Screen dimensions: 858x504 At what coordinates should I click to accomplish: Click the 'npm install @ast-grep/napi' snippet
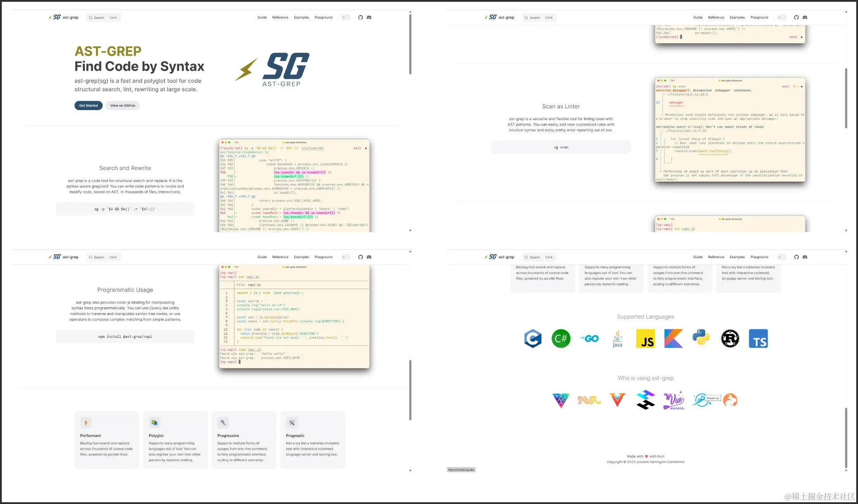(x=125, y=336)
